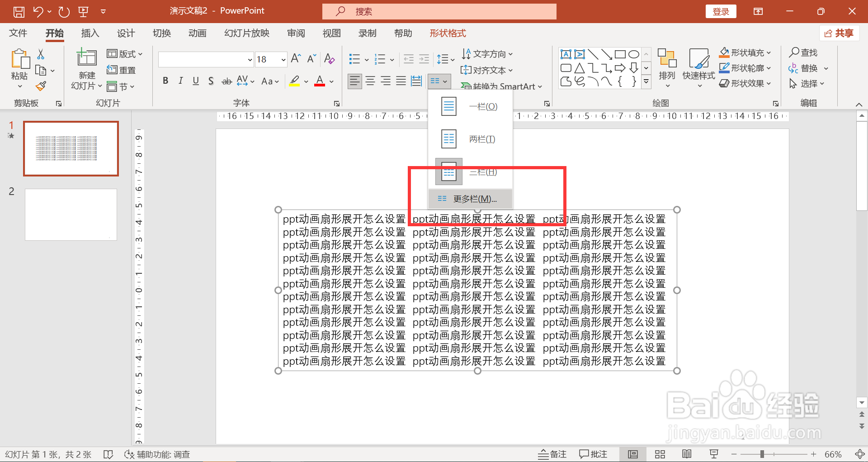Screen dimensions: 868x462
Task: Increase list indent level icon
Action: (x=424, y=59)
